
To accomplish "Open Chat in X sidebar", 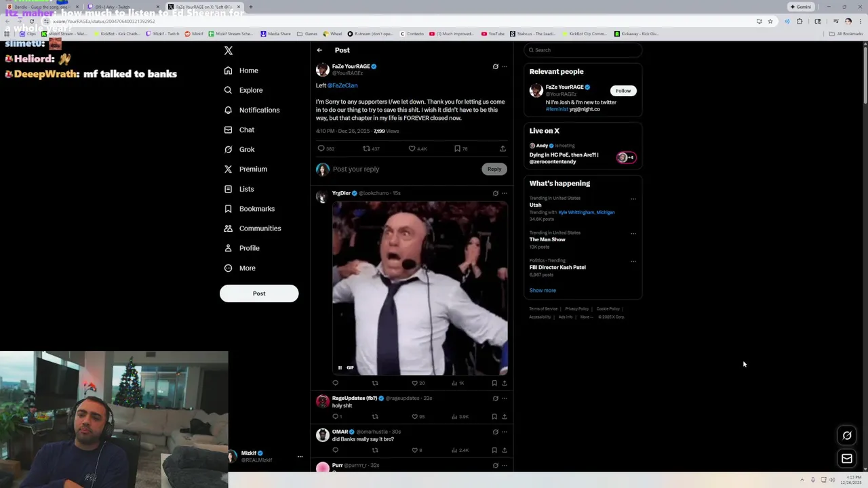I will click(239, 129).
